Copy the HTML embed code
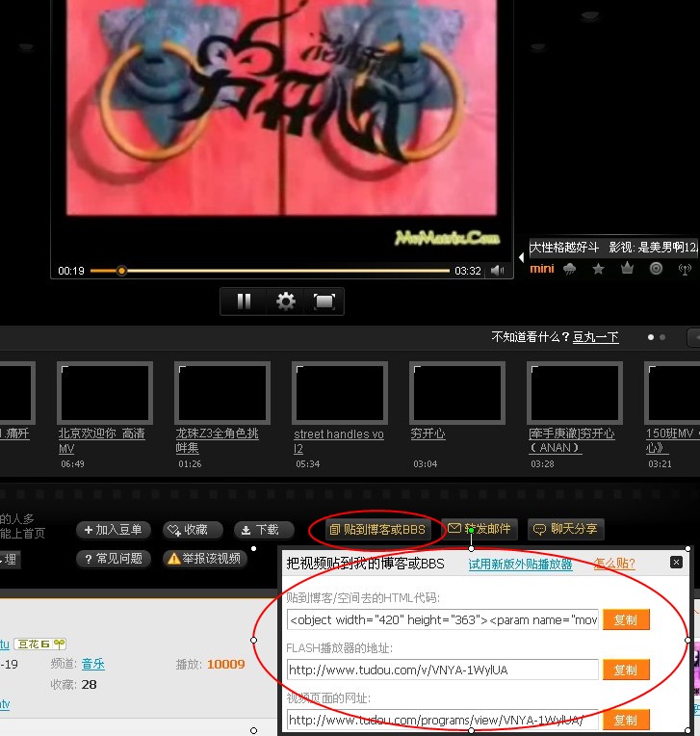The height and width of the screenshot is (736, 700). [x=626, y=619]
